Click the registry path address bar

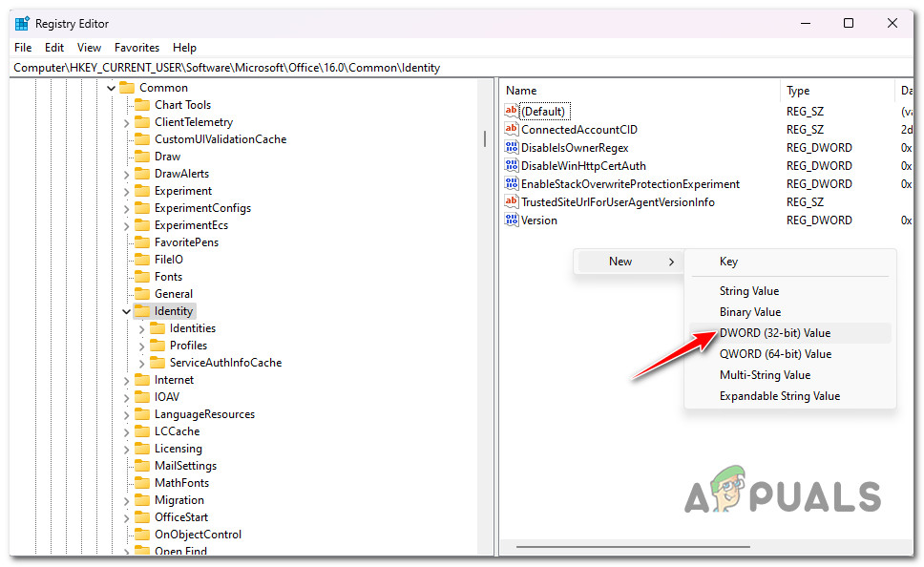pos(462,68)
